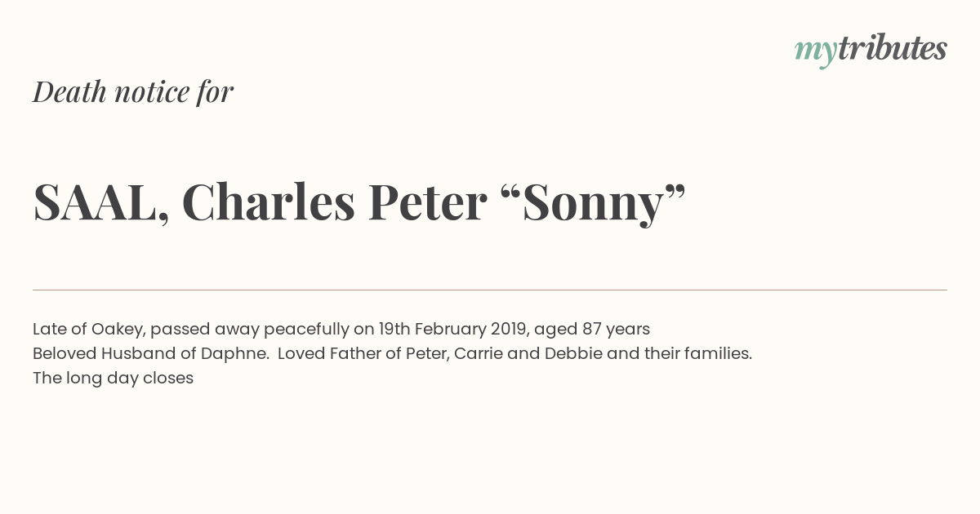Click the horizontal divider line
This screenshot has width=980, height=514.
[490, 290]
